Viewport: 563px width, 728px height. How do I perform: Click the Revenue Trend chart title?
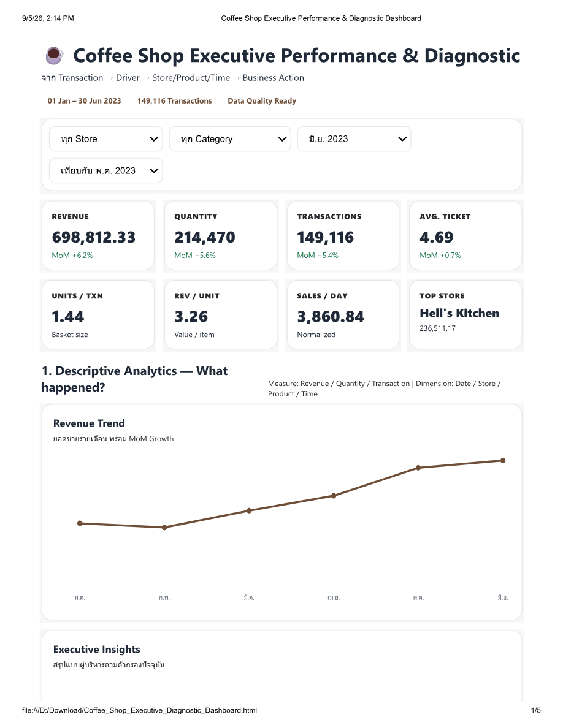point(89,423)
